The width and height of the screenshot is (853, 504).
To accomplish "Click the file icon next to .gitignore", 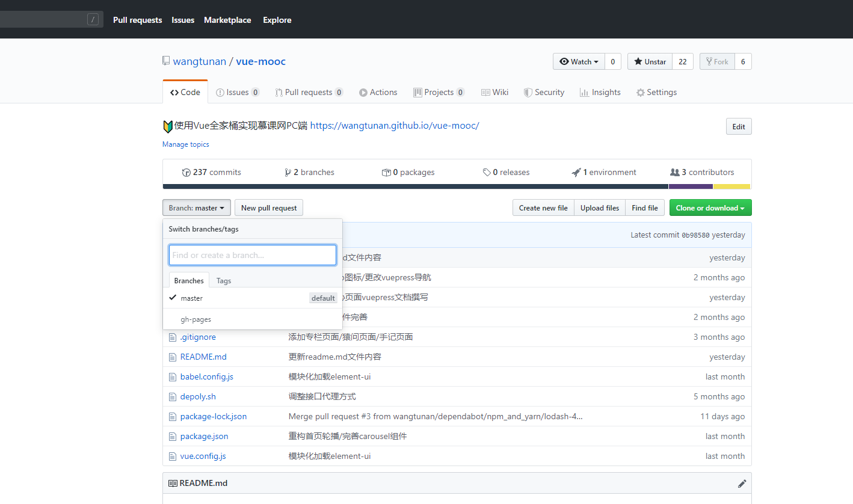I will coord(172,337).
